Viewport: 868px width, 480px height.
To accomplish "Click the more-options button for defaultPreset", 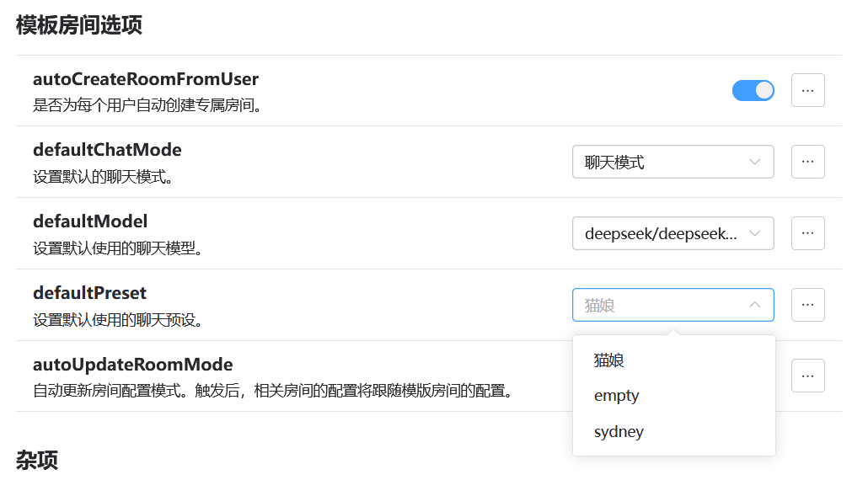I will coord(807,305).
